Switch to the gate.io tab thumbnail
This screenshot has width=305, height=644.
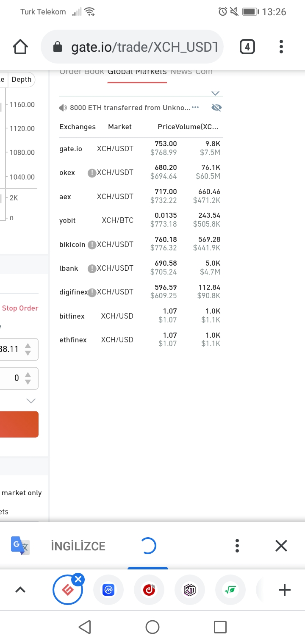pyautogui.click(x=67, y=590)
